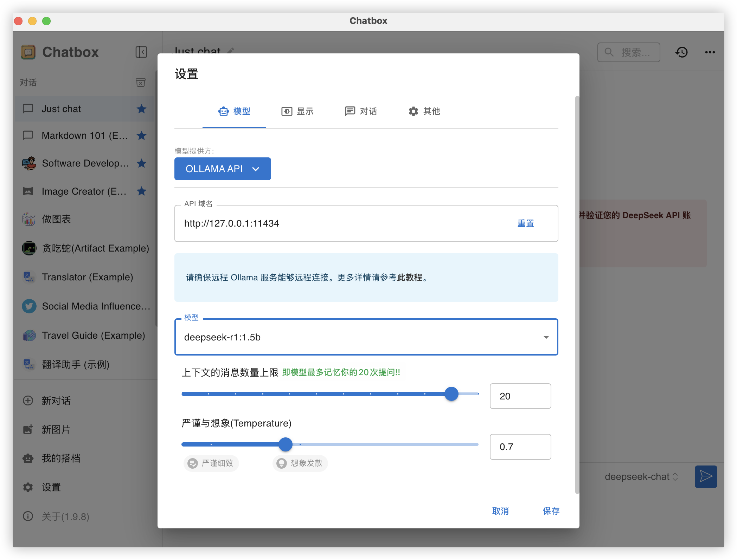
Task: Open the three-dots more menu
Action: pyautogui.click(x=710, y=52)
